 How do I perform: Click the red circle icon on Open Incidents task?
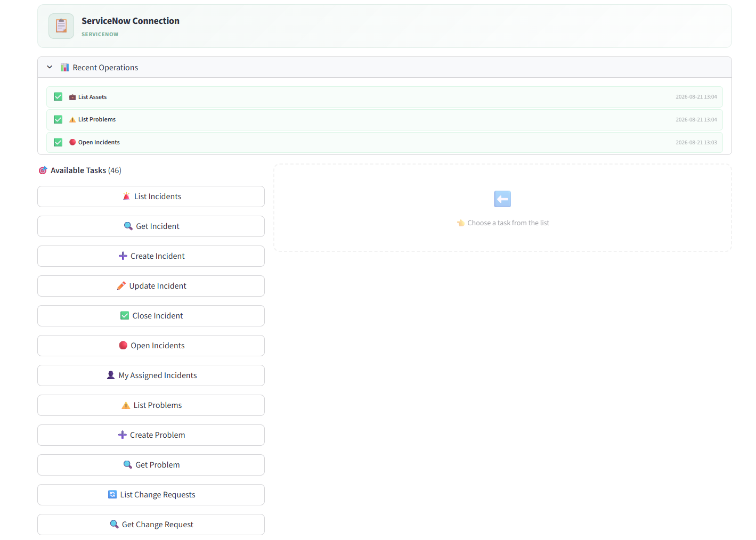123,346
